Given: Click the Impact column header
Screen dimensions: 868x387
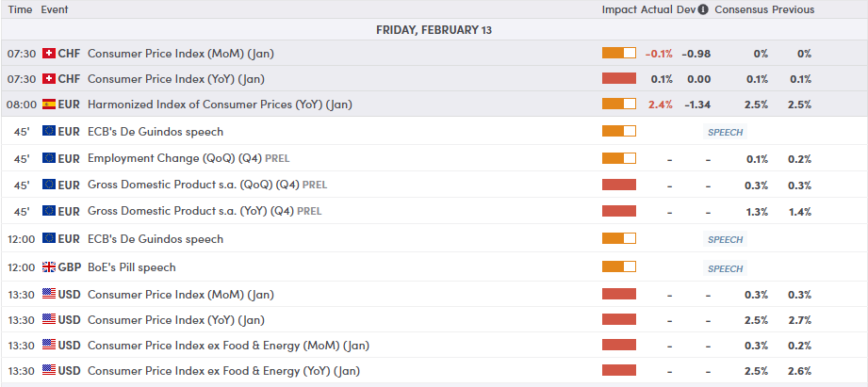Looking at the screenshot, I should (620, 9).
